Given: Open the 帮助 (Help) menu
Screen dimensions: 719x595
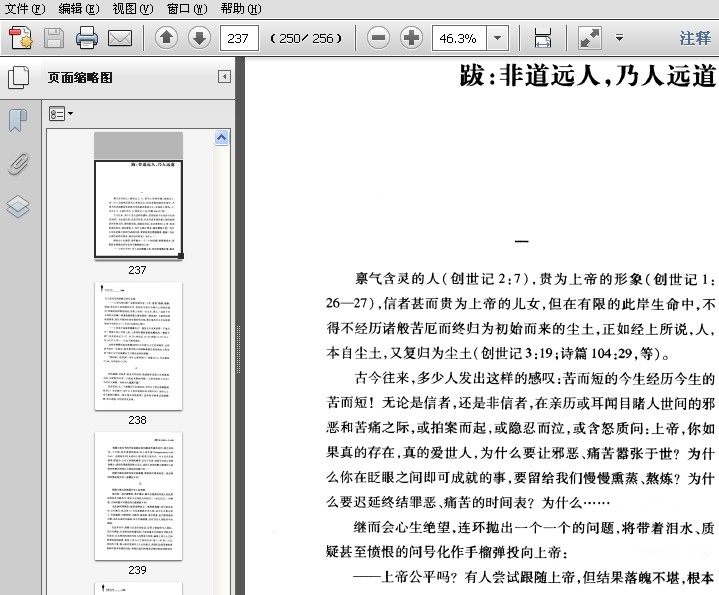Looking at the screenshot, I should click(241, 8).
